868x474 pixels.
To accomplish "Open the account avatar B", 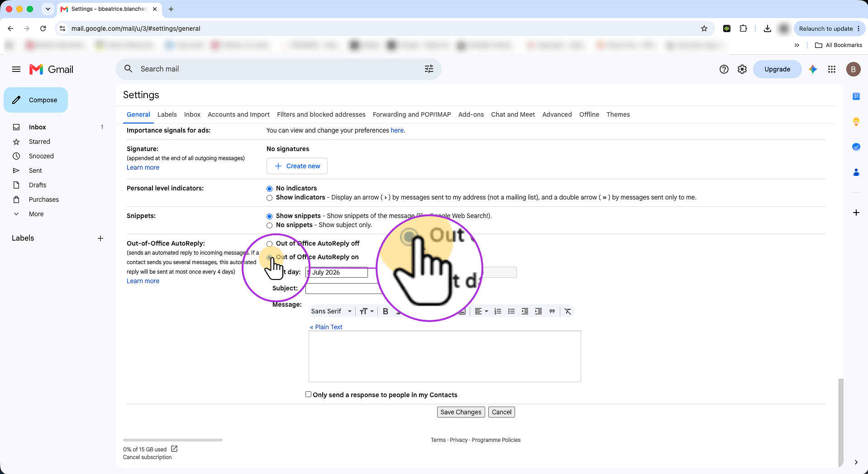I will [x=853, y=69].
